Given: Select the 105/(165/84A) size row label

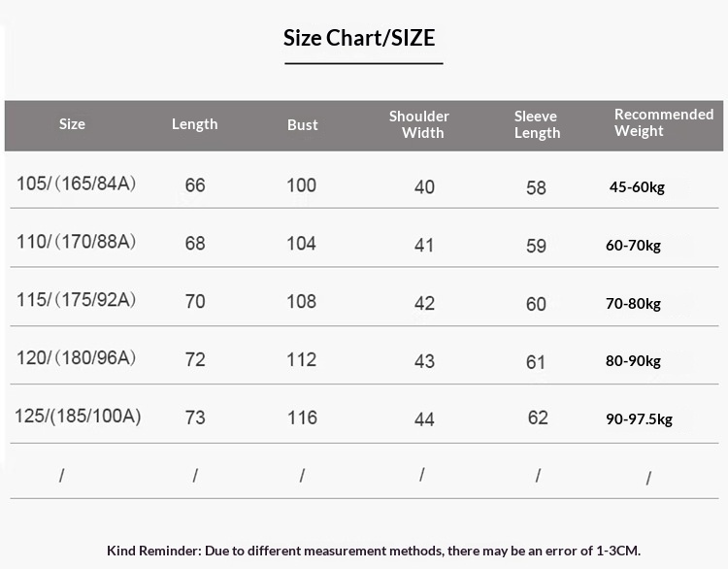Looking at the screenshot, I should click(x=76, y=184).
